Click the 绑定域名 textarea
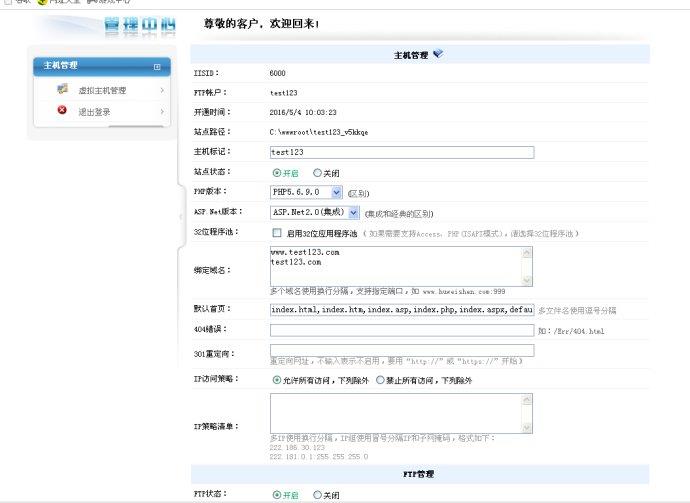 click(401, 266)
